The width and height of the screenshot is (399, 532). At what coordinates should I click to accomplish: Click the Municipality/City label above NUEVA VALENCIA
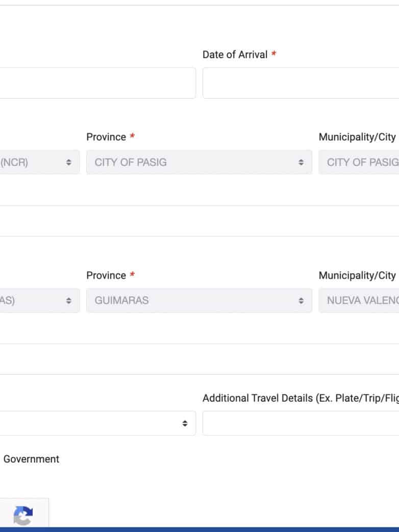tap(357, 275)
